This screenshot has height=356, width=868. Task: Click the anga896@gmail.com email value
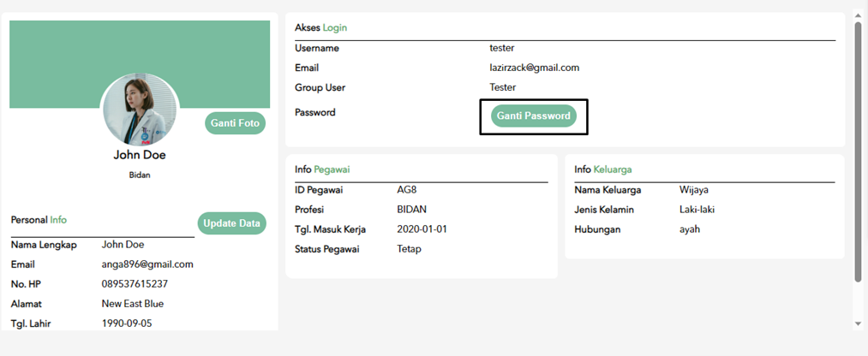[147, 264]
